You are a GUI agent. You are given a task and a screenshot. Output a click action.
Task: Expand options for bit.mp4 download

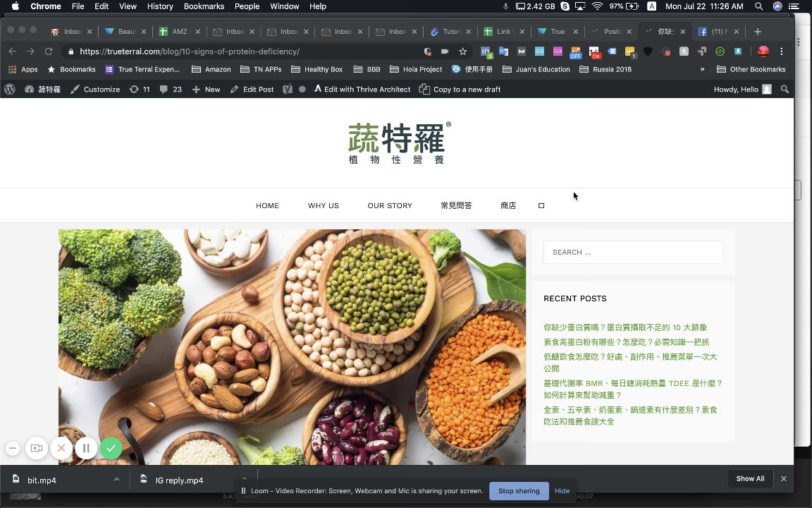(x=116, y=480)
